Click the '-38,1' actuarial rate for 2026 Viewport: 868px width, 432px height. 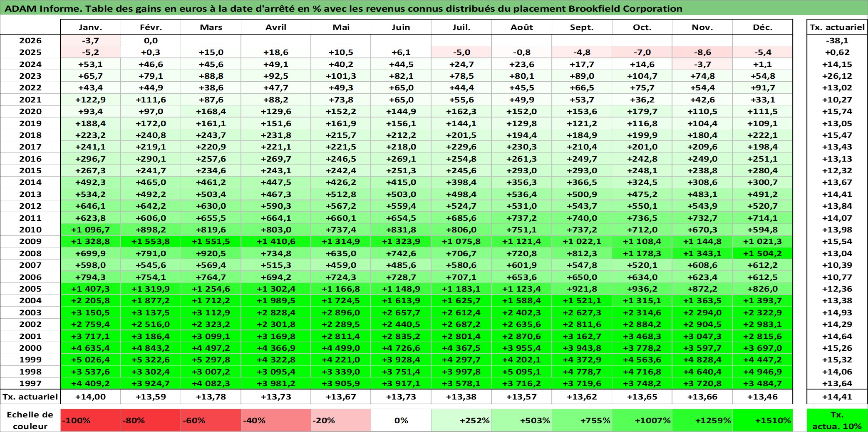coord(837,40)
